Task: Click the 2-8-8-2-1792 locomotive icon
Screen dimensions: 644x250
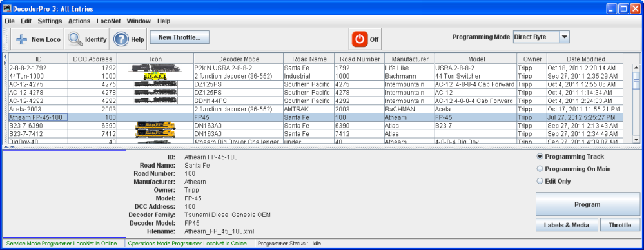Action: point(155,68)
